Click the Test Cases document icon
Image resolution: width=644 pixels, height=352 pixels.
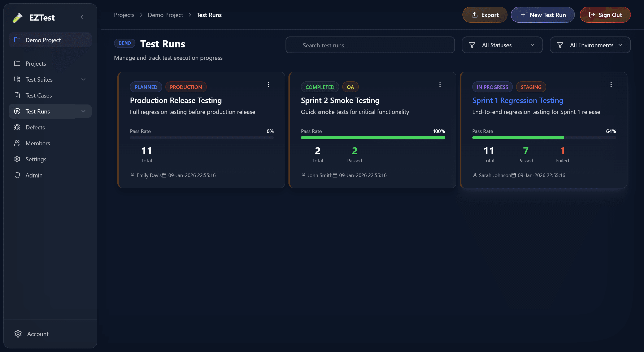click(x=17, y=95)
